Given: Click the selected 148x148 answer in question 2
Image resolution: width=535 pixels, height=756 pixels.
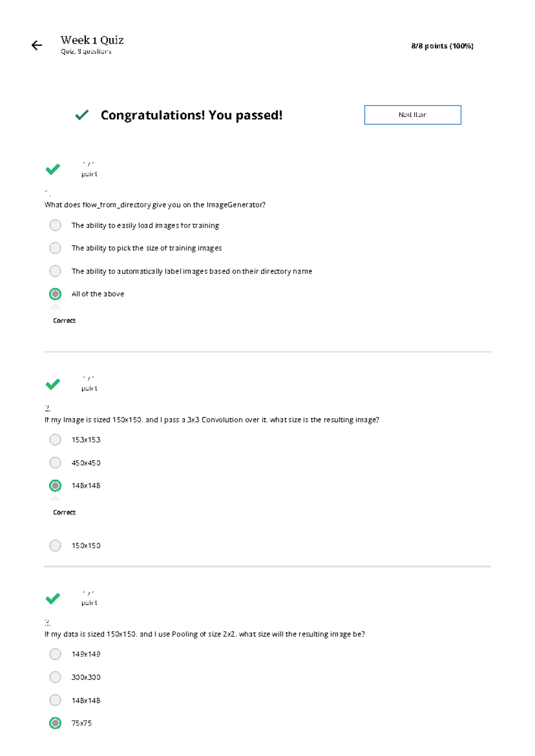Looking at the screenshot, I should tap(55, 485).
